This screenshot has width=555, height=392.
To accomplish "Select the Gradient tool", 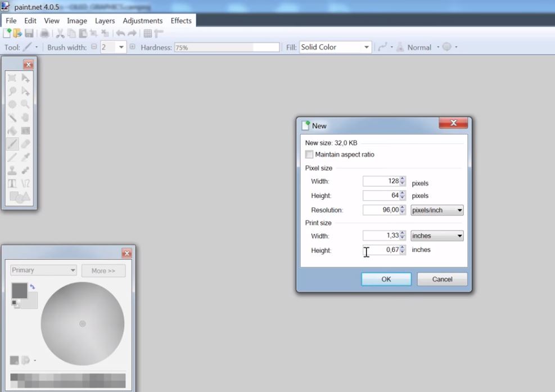I will [25, 130].
